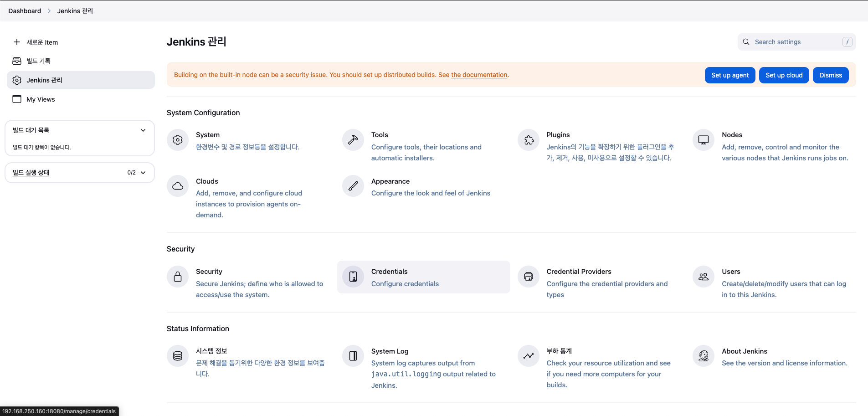Click the Tools hammer icon
The height and width of the screenshot is (416, 868).
pyautogui.click(x=353, y=140)
